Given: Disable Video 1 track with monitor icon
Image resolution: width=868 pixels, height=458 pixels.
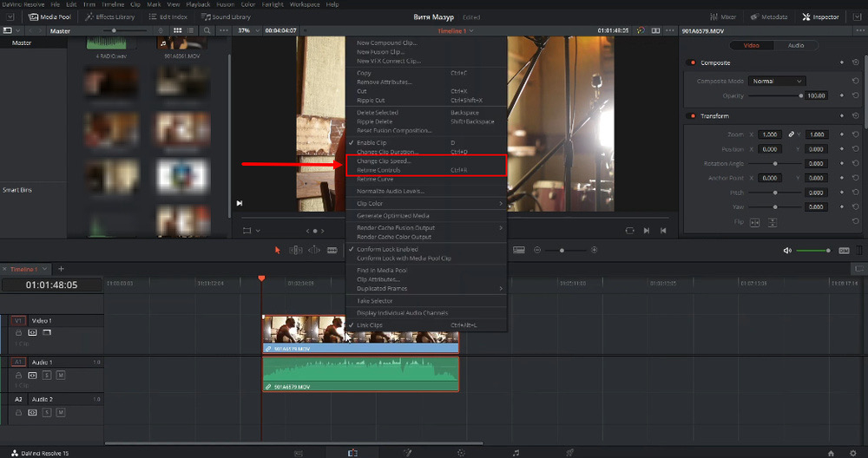Looking at the screenshot, I should pyautogui.click(x=47, y=333).
